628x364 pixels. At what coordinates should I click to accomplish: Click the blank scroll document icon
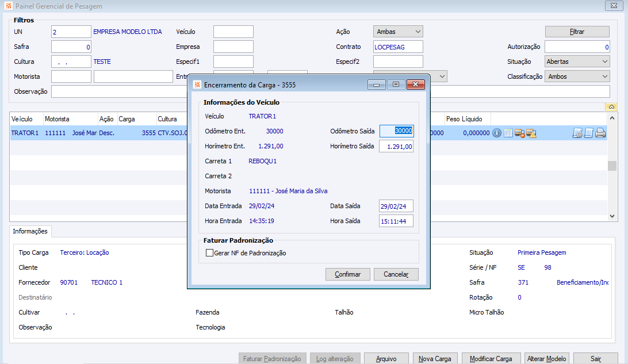click(x=589, y=133)
